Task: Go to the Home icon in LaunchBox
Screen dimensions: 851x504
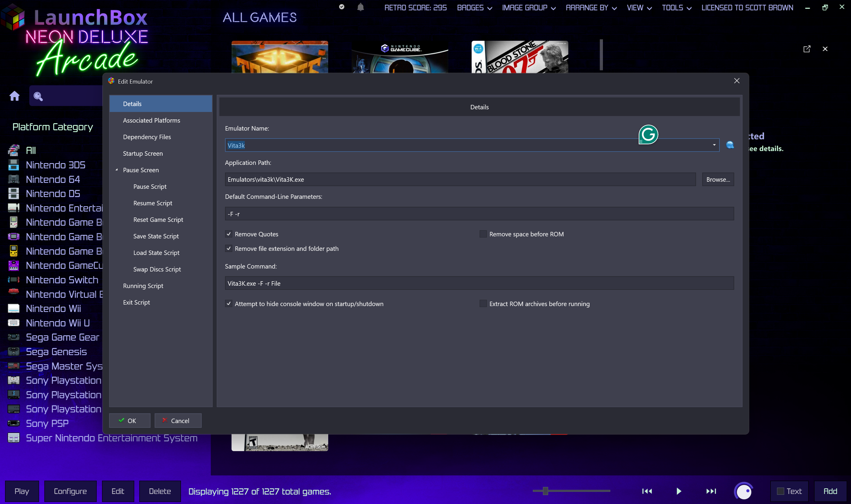Action: pyautogui.click(x=14, y=96)
